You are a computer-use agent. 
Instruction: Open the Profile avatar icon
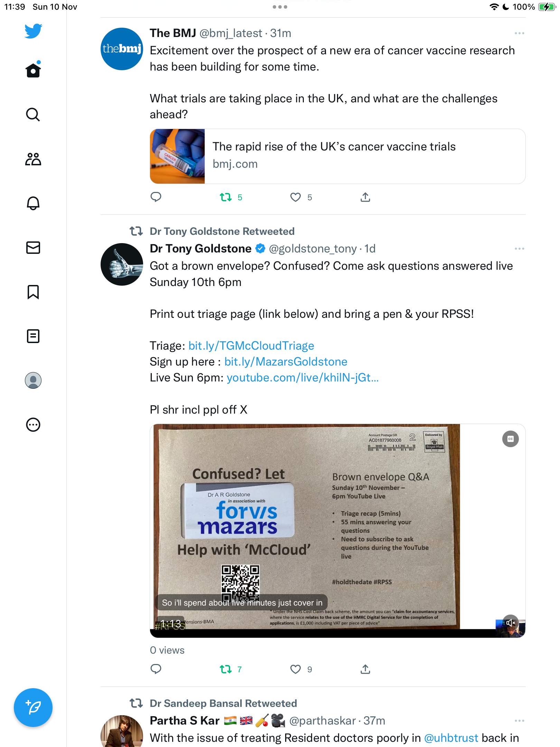coord(33,380)
